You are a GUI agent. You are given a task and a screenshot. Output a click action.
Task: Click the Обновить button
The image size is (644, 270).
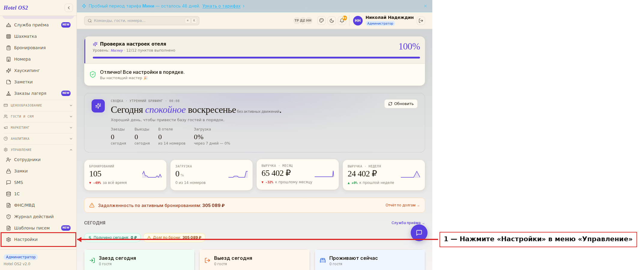point(401,104)
